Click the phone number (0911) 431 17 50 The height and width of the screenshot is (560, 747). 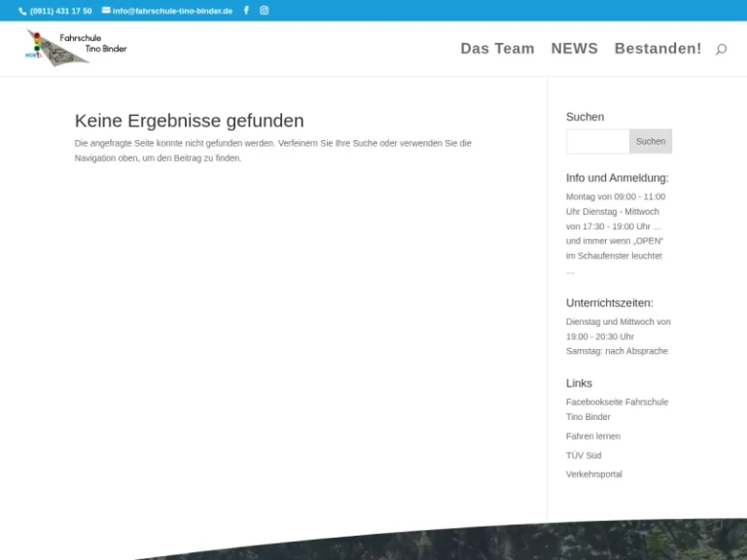(x=60, y=11)
